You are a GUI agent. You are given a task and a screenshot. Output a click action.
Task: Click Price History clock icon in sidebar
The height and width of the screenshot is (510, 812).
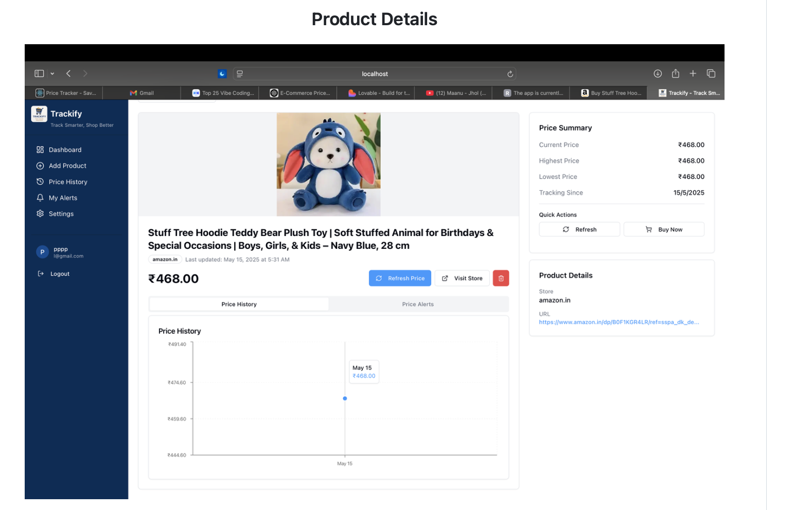point(40,181)
